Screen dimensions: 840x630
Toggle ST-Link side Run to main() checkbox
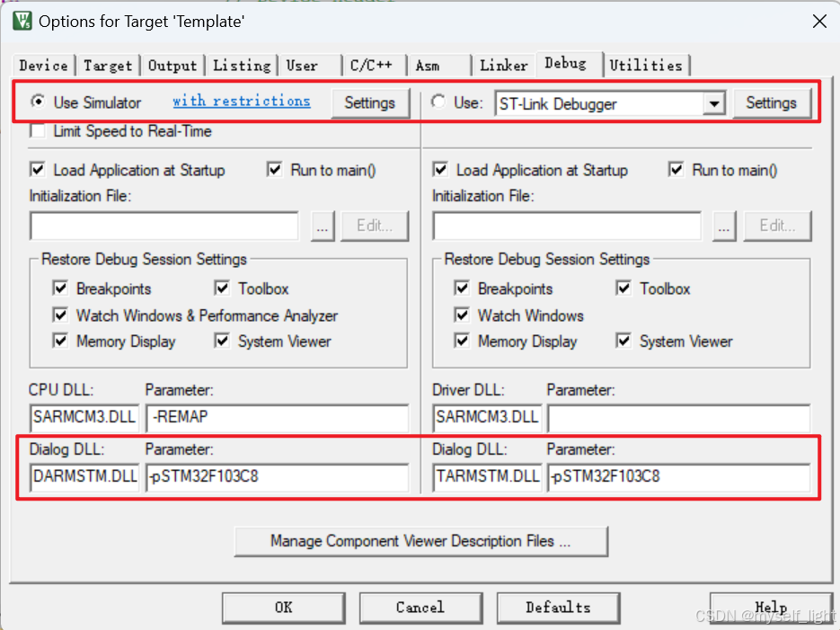[676, 171]
